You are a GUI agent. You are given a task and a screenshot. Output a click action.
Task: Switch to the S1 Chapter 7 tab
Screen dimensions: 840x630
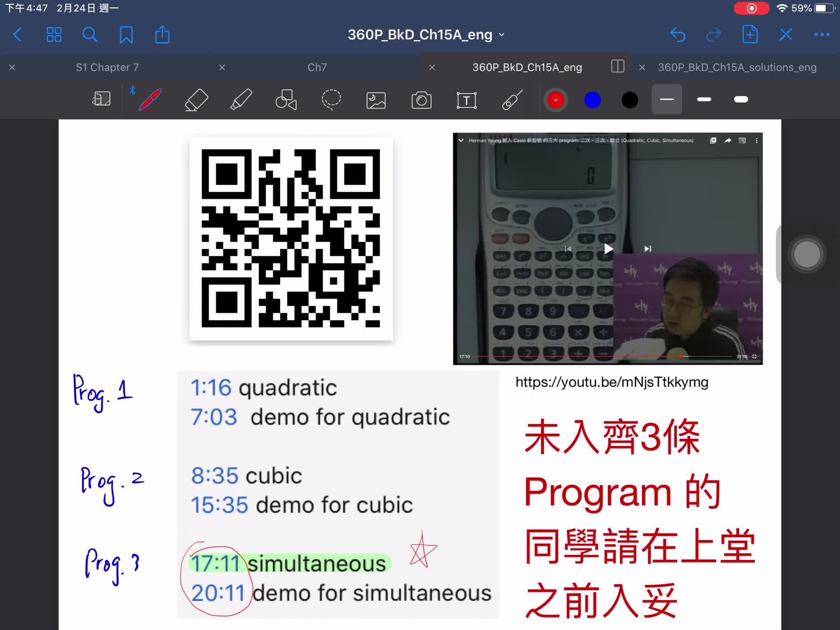click(107, 67)
